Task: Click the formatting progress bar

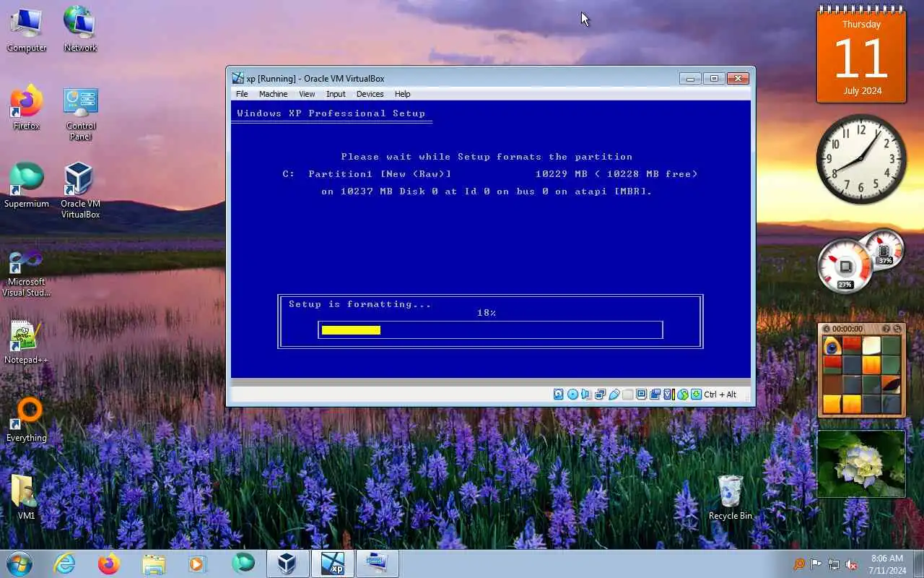Action: pos(490,330)
